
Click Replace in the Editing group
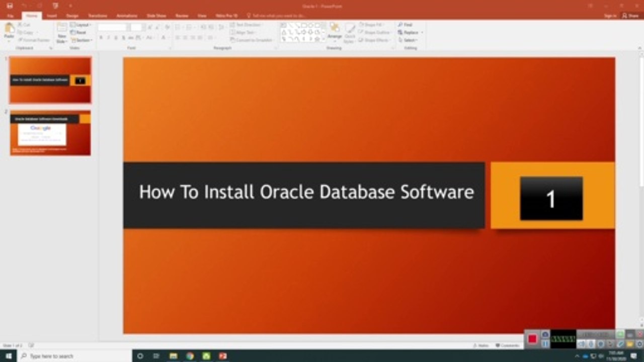(410, 32)
